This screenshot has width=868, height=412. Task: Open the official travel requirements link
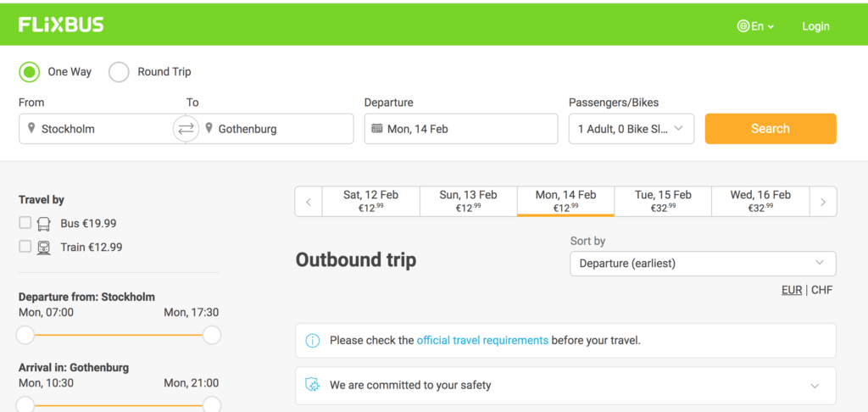(482, 341)
